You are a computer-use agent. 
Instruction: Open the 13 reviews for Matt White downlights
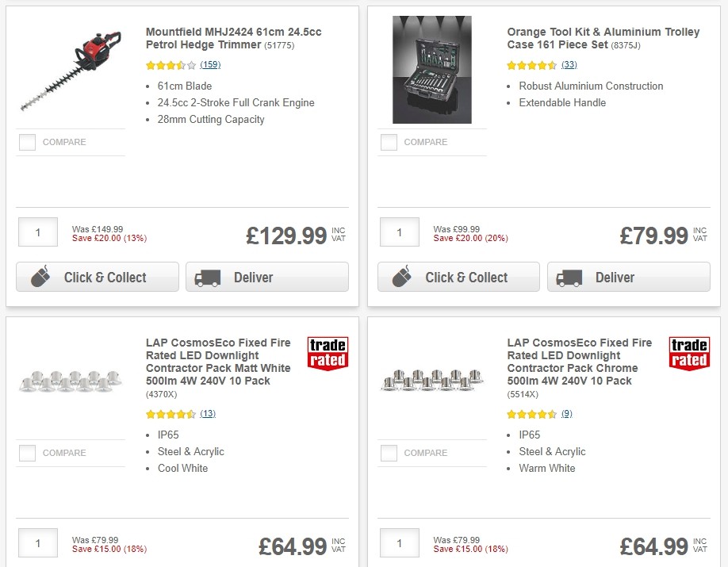click(208, 413)
